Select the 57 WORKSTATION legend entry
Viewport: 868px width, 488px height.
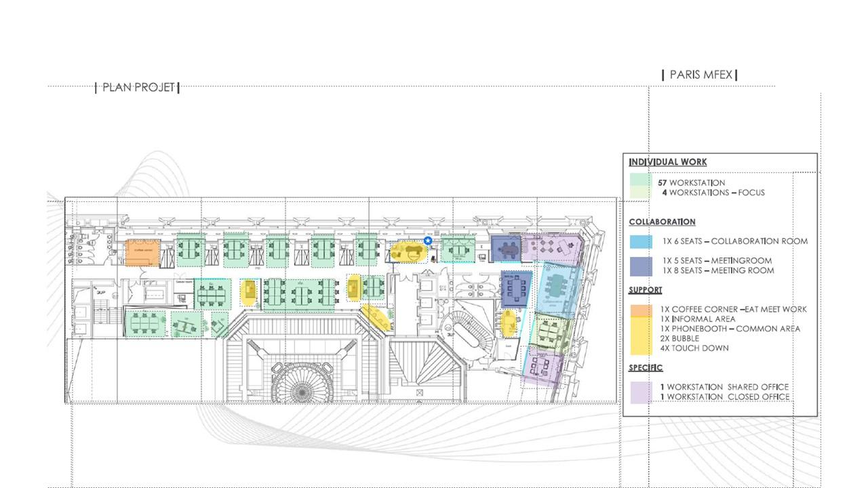tap(691, 183)
